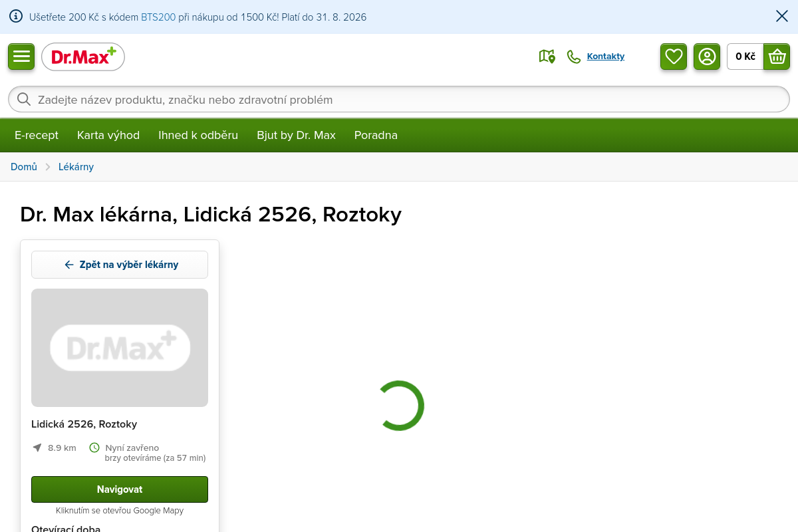Screen dimensions: 798x532
Task: Click the distance arrow icon by 8.9 km
Action: [37, 448]
